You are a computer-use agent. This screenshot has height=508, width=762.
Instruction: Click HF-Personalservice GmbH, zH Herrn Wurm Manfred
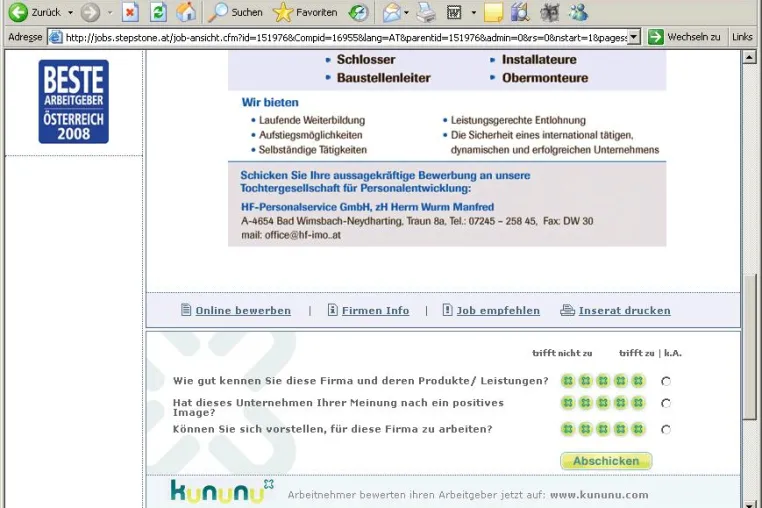(x=367, y=207)
